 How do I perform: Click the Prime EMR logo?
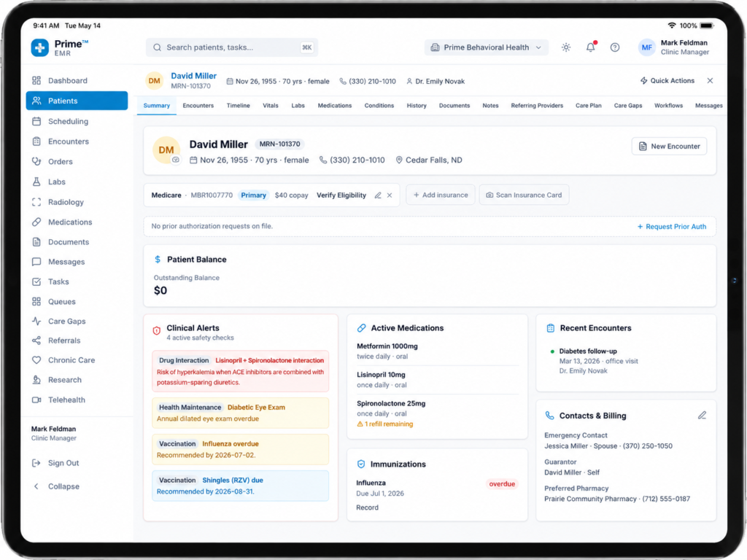(60, 47)
